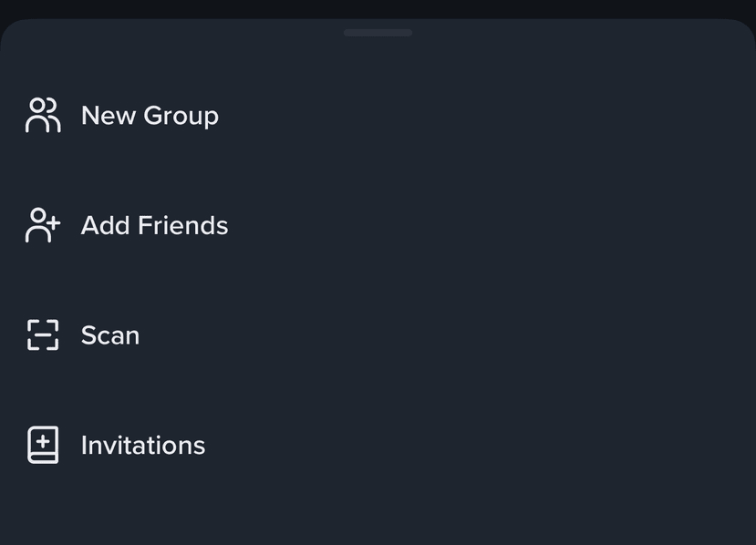
Task: Hit the icon beside Invitations
Action: point(43,445)
